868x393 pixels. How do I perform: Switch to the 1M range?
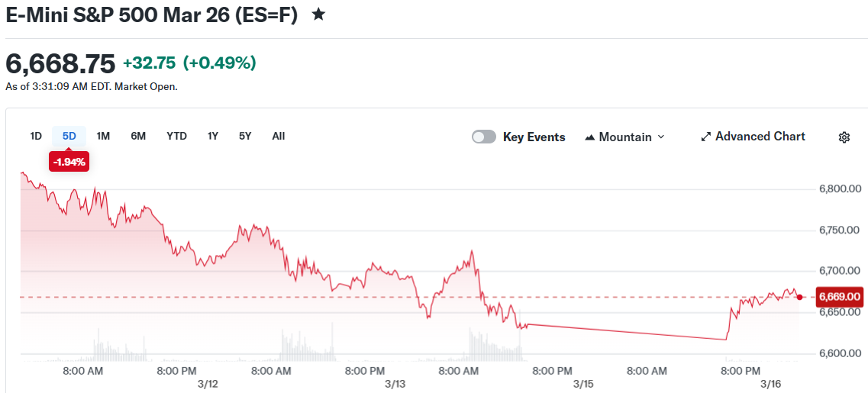[x=103, y=137]
